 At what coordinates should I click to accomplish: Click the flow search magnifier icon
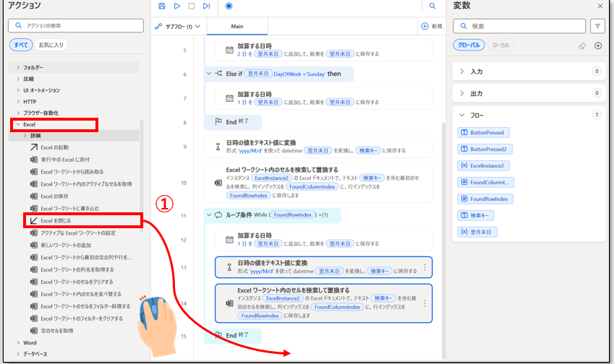[432, 6]
